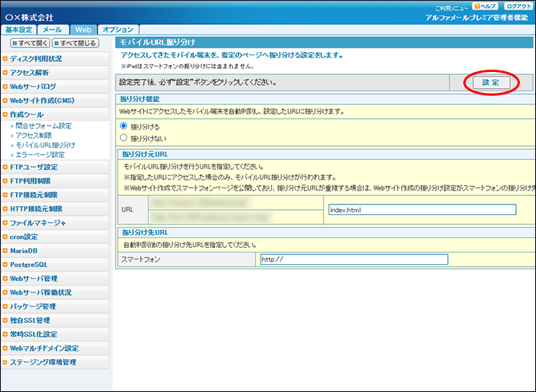Open 問合せフォーム設定 link
Viewport: 536px width, 392px height.
tap(44, 126)
